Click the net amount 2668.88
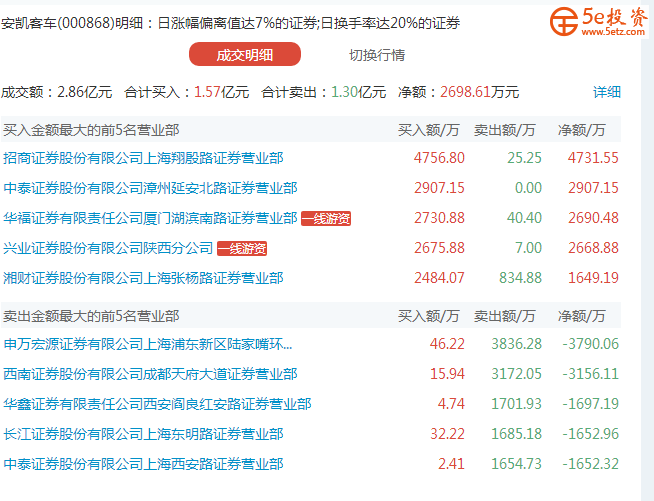The image size is (654, 501). (x=593, y=248)
